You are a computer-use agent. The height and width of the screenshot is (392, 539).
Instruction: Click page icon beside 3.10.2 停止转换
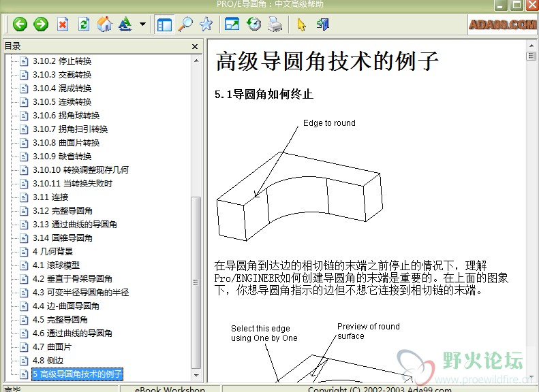pyautogui.click(x=24, y=61)
